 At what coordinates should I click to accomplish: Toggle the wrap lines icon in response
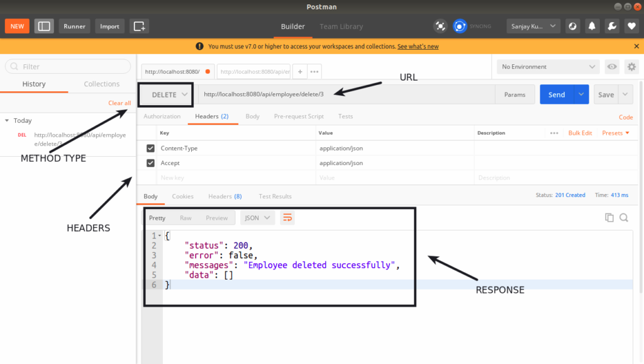(287, 218)
